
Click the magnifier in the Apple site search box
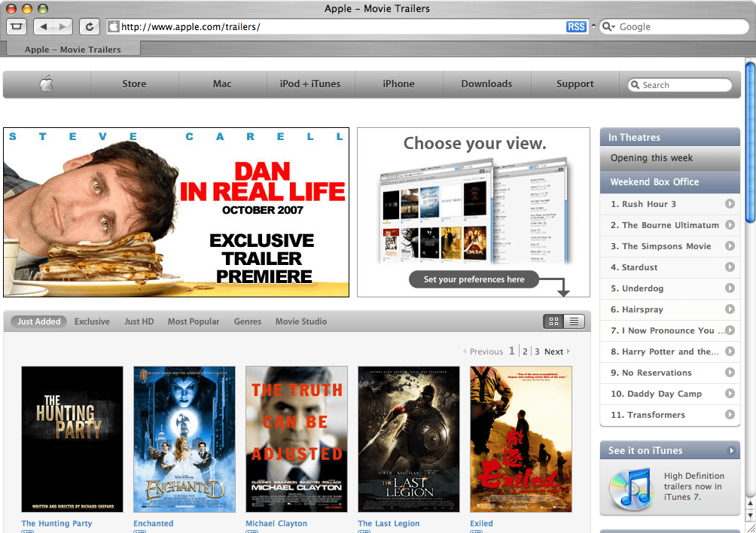pyautogui.click(x=635, y=85)
